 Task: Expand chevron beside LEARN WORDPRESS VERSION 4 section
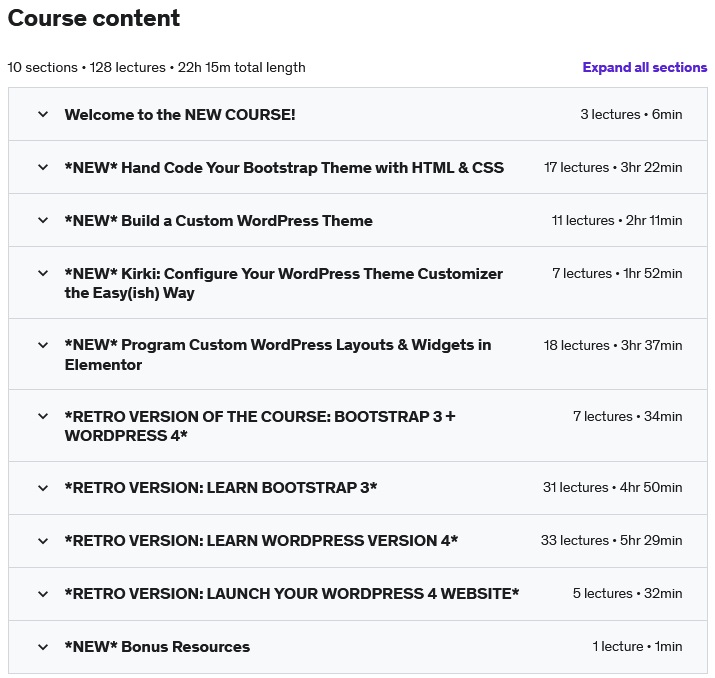(x=43, y=541)
